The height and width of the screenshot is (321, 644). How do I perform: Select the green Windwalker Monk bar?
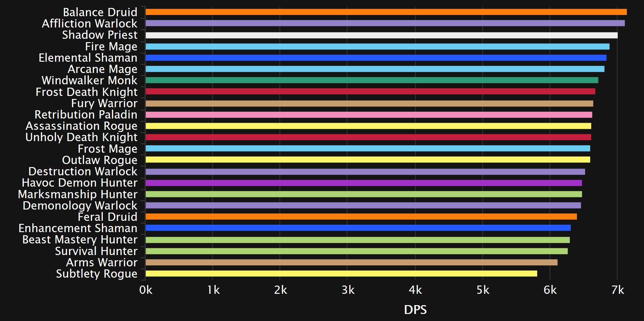372,80
